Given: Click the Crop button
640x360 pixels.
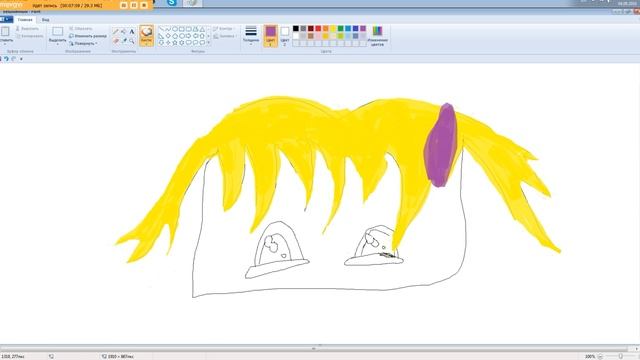Looking at the screenshot, I should pos(80,29).
